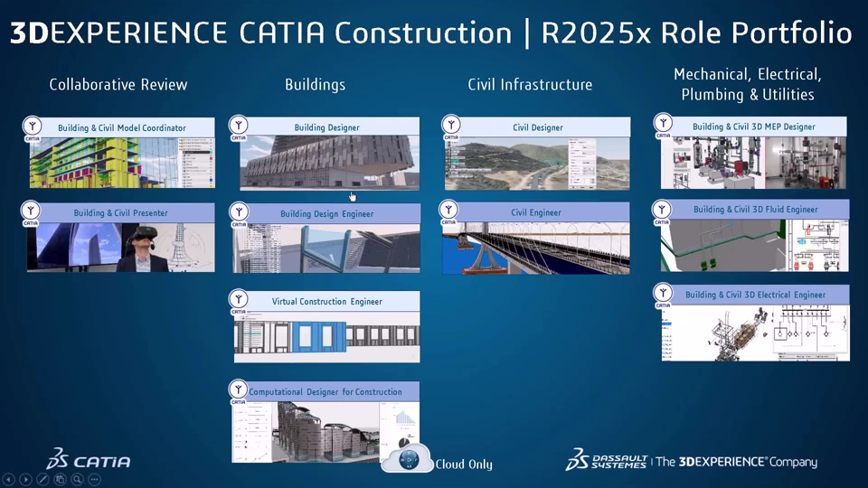Screen dimensions: 868x488
Task: Open Building & Civil Model Coordinator thumbnail
Action: point(122,163)
